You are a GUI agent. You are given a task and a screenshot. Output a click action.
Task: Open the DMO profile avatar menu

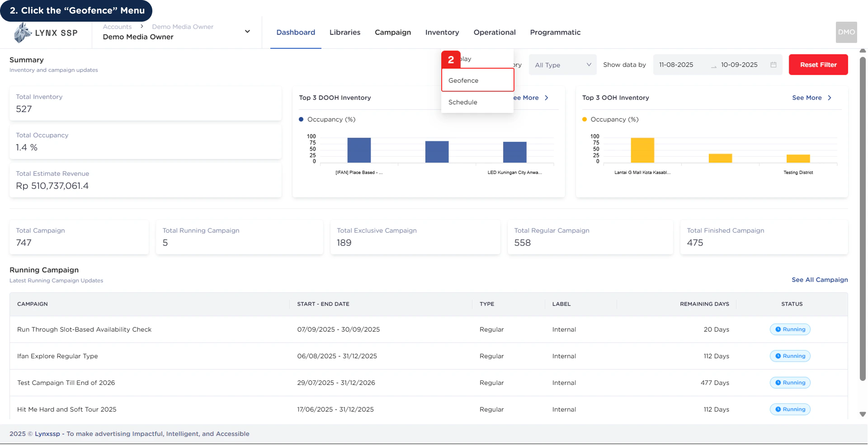click(x=846, y=32)
